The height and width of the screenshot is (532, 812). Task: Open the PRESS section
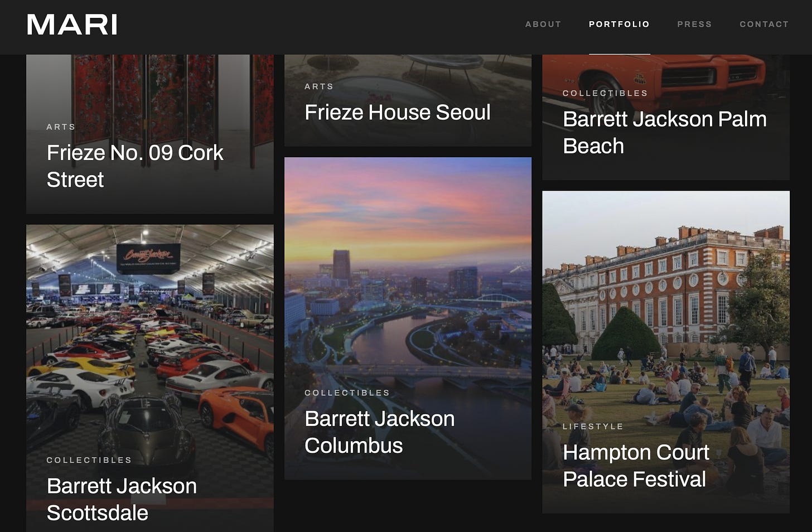694,24
